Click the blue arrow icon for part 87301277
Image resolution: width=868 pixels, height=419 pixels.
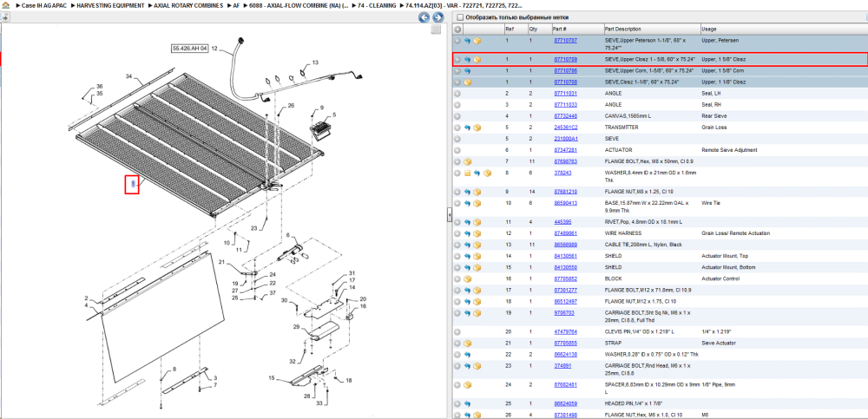pyautogui.click(x=467, y=290)
